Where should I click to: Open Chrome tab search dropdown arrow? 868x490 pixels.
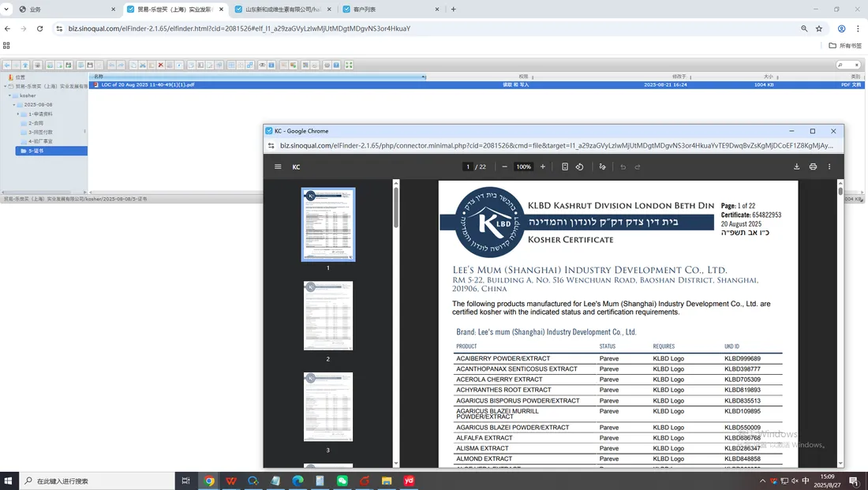(6, 9)
